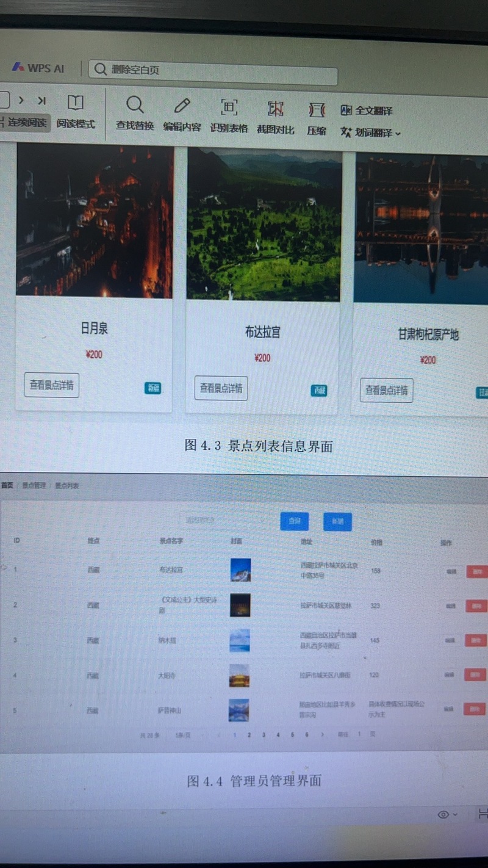Click the 《文成公主》大型史诗剧 name cell
488x868 pixels.
pos(187,605)
